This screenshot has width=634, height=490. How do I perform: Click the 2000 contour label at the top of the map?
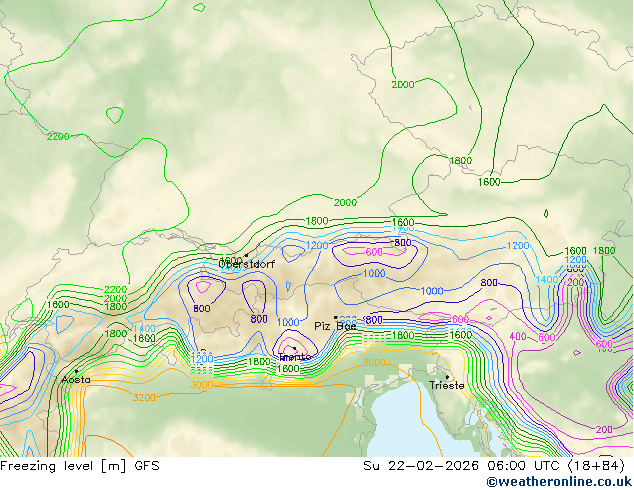click(x=403, y=84)
